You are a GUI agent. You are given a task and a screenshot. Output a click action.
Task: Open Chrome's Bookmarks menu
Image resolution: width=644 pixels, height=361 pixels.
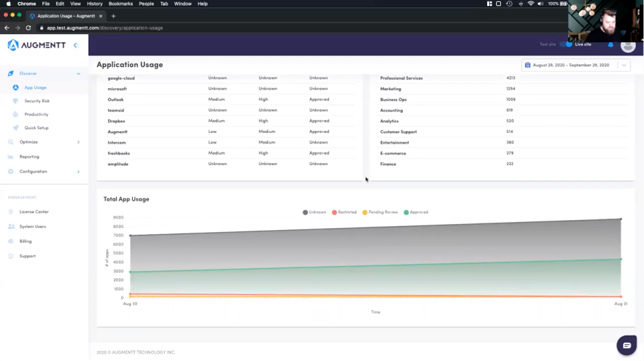click(x=120, y=4)
